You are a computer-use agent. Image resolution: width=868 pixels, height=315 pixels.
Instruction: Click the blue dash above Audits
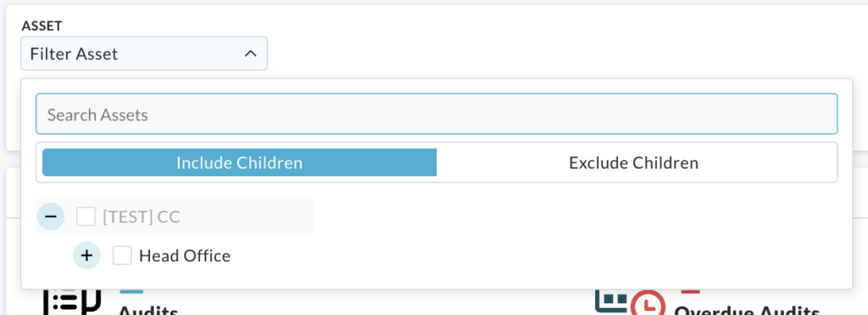[131, 290]
